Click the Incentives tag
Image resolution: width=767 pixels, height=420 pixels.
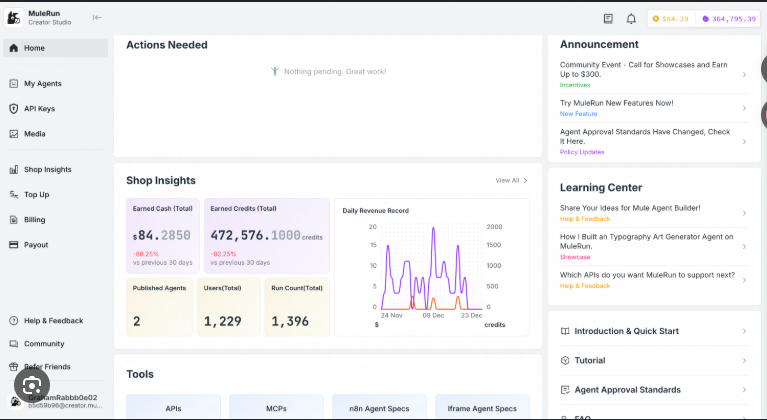[x=575, y=85]
